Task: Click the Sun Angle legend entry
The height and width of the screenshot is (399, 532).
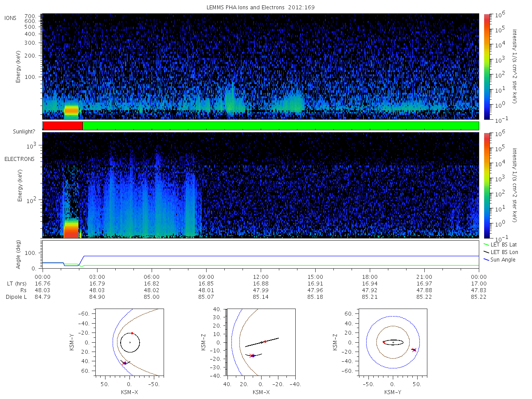Action: [499, 260]
